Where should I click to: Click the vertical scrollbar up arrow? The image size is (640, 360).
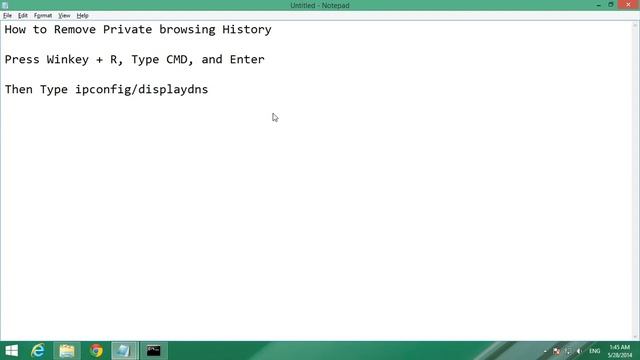click(x=635, y=25)
